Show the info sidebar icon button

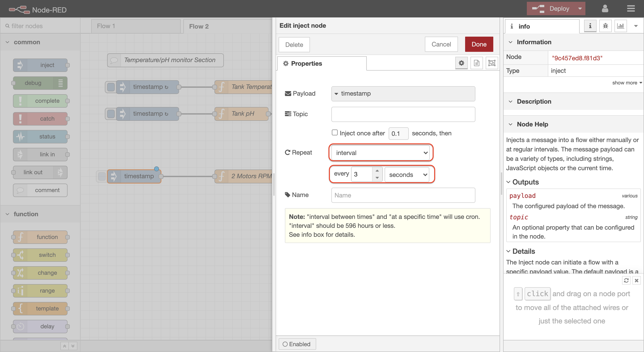coord(590,26)
